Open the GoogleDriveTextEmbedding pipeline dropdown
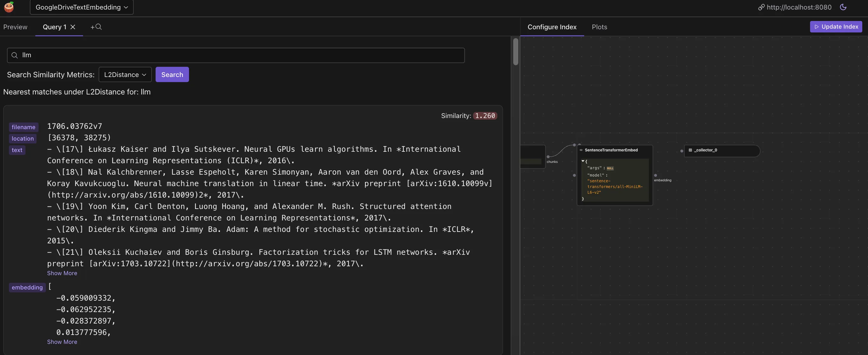 coord(81,7)
